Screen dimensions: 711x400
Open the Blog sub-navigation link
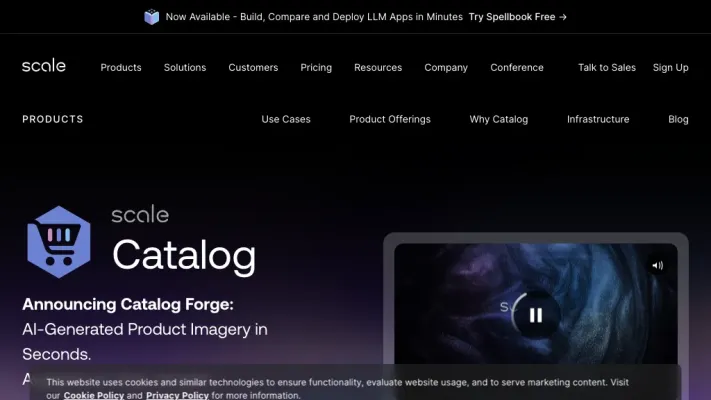678,119
